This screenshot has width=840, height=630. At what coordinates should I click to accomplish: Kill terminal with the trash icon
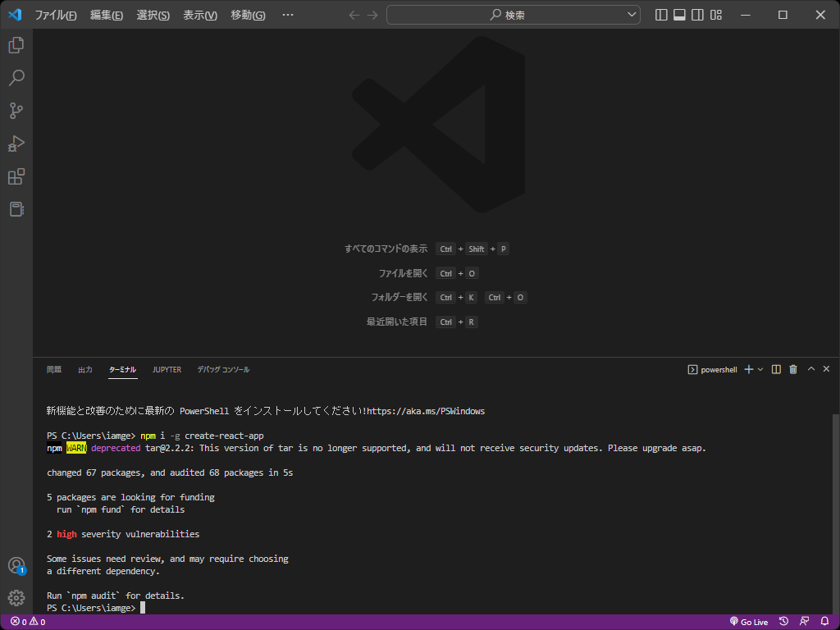[793, 370]
